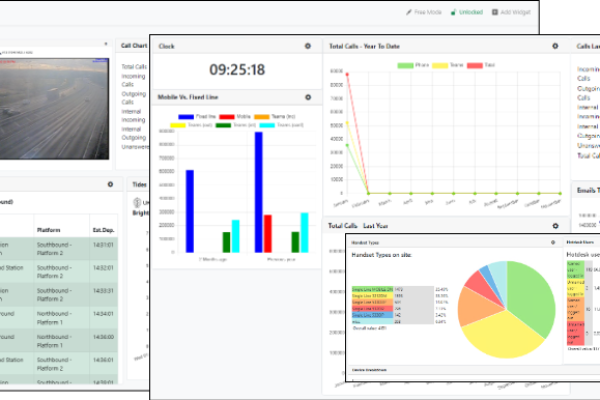Click Handset Types on site heading
The height and width of the screenshot is (400, 600).
382,255
